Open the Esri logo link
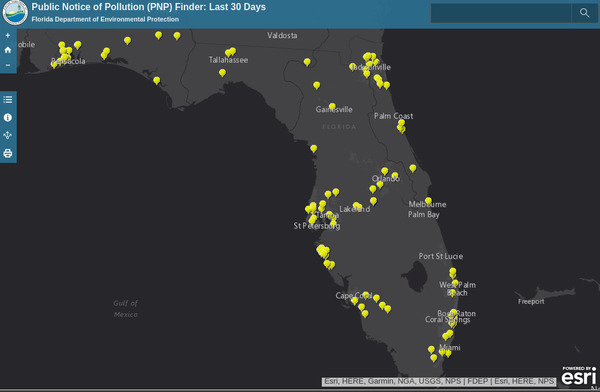Screen dimensions: 600x392 point(579,376)
